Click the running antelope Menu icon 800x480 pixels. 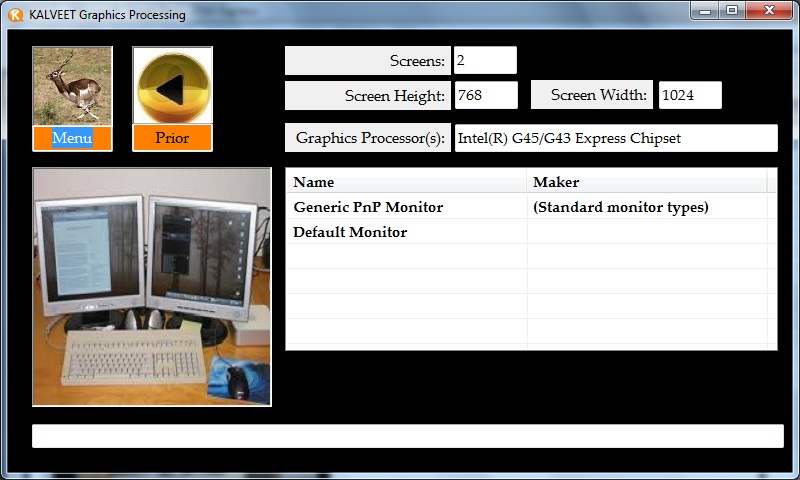tap(72, 86)
